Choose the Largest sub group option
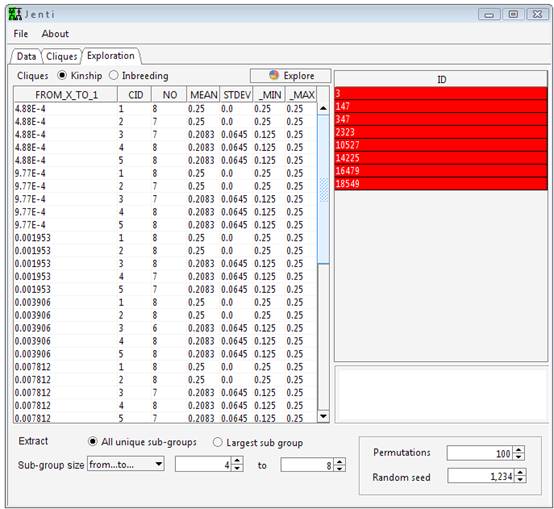554x509 pixels. [x=218, y=442]
